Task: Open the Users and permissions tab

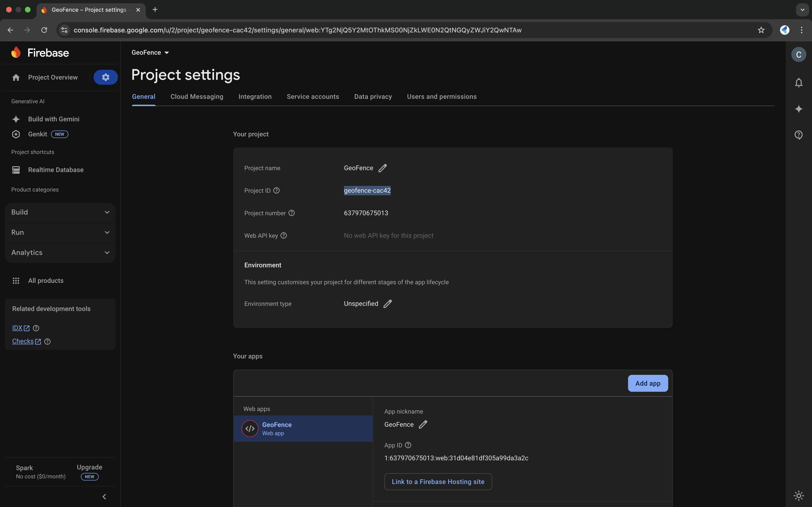Action: click(441, 96)
